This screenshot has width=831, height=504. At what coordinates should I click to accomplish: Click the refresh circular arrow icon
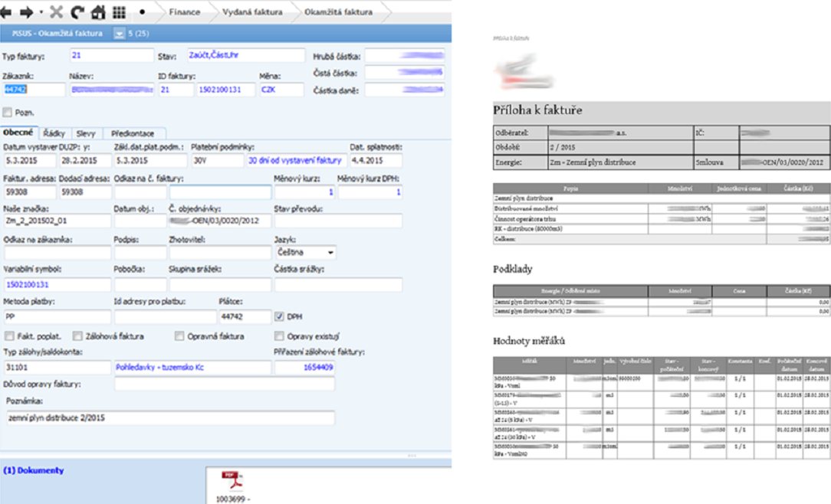click(77, 11)
